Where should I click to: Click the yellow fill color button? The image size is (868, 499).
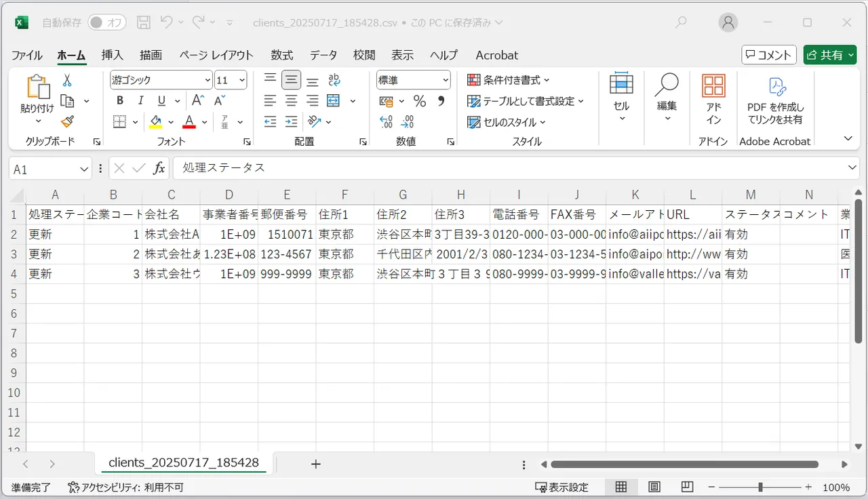pos(156,122)
